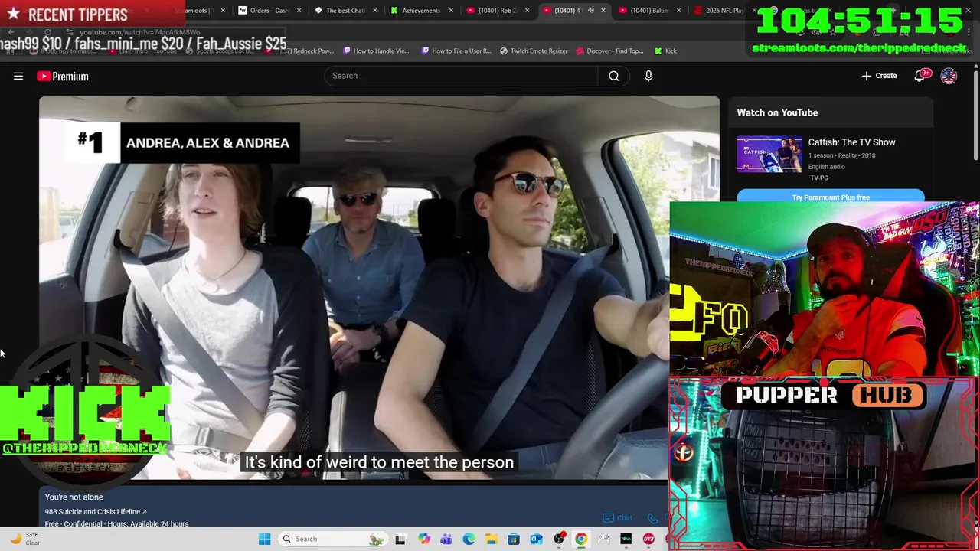Image resolution: width=980 pixels, height=551 pixels.
Task: Focus the YouTube search field
Action: (x=461, y=76)
